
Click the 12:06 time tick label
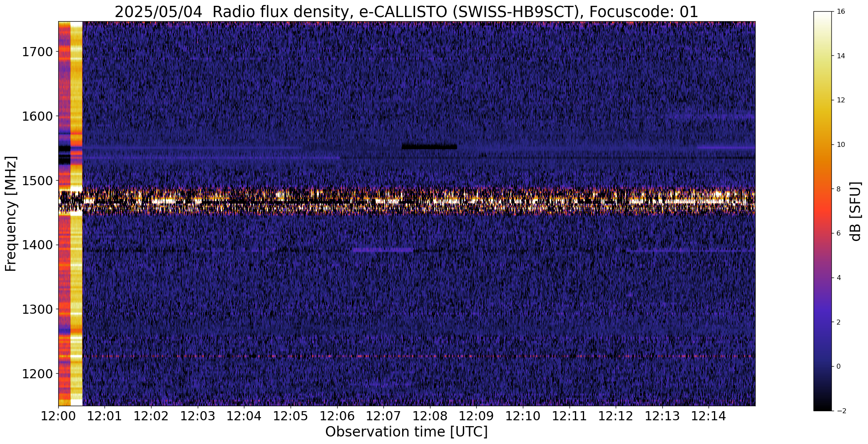coord(337,416)
